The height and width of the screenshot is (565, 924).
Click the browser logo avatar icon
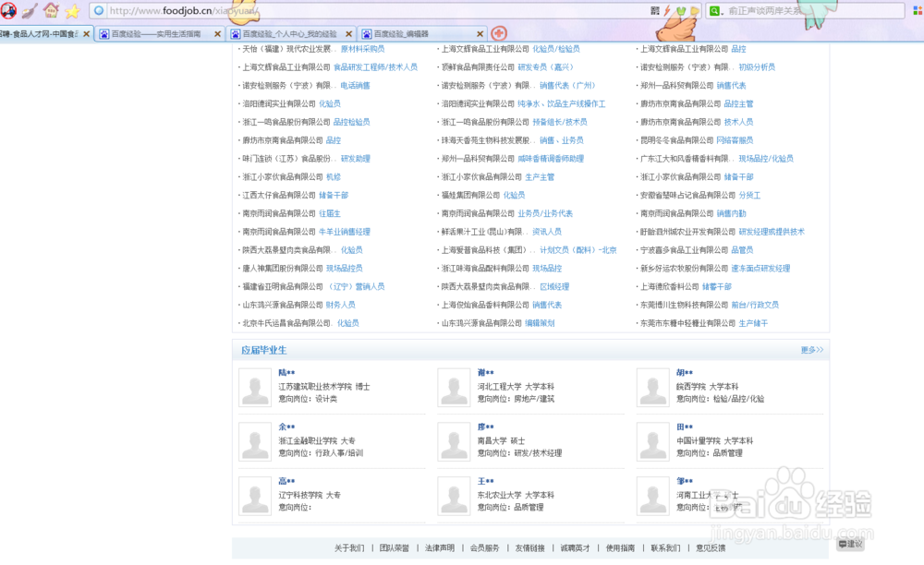click(x=8, y=10)
